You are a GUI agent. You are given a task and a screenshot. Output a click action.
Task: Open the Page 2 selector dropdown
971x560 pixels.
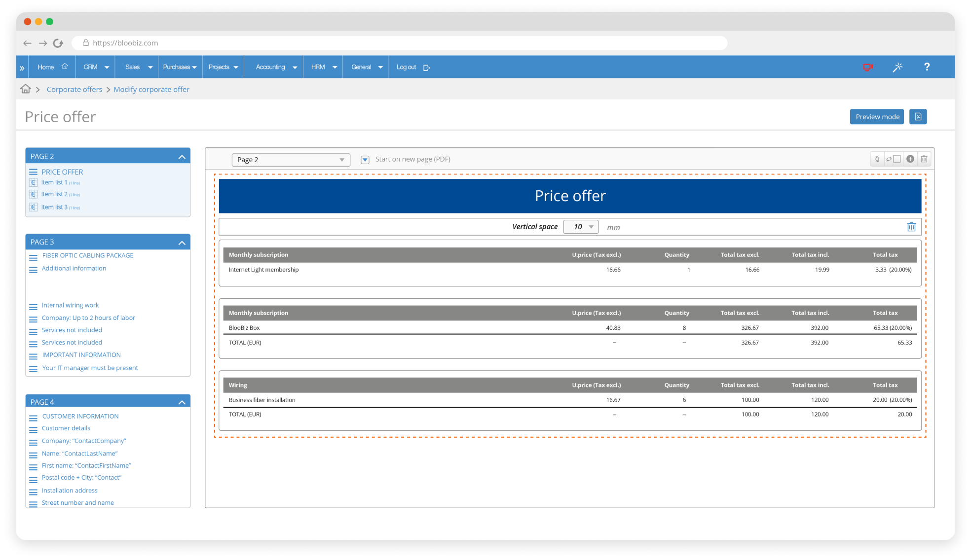point(291,160)
